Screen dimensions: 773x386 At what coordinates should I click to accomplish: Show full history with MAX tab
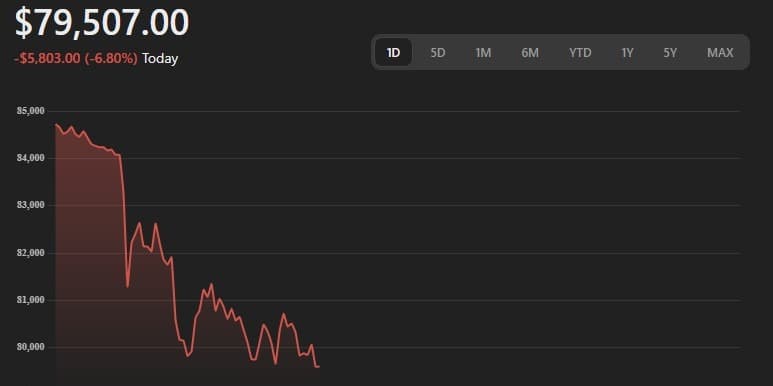coord(720,52)
